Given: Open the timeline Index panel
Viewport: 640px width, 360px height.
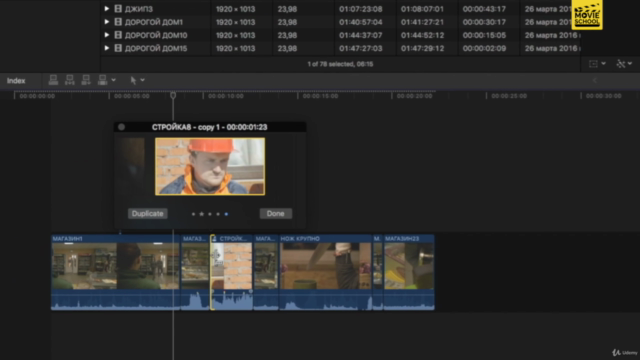Looking at the screenshot, I should point(16,81).
